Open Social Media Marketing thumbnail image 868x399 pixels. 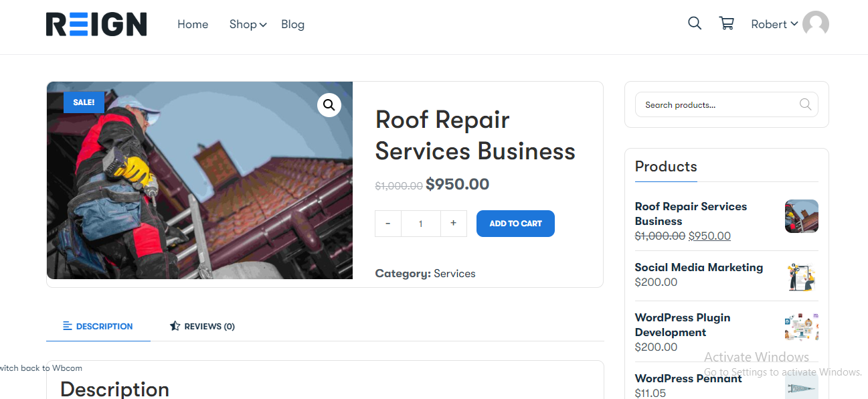pyautogui.click(x=802, y=276)
